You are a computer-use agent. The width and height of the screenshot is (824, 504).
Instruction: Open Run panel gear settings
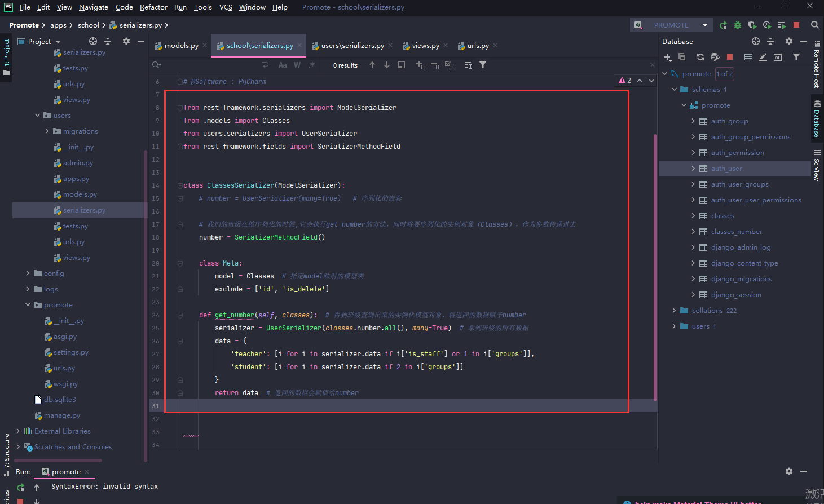pos(789,471)
